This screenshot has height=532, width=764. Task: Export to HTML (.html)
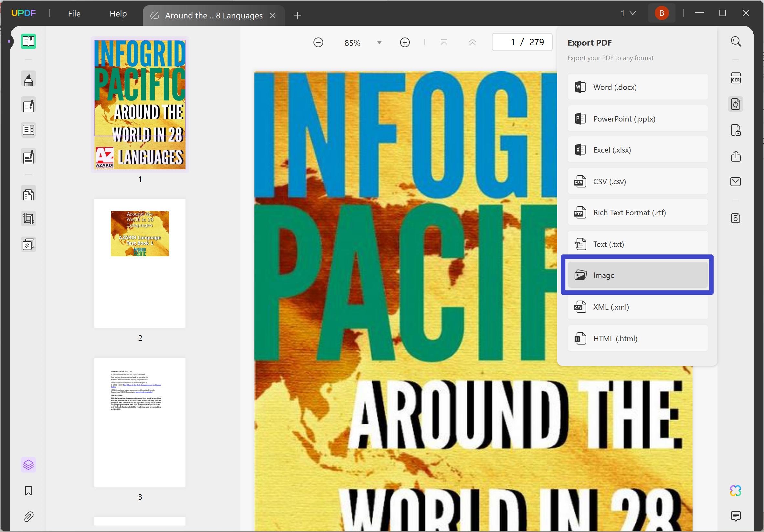[x=638, y=338]
